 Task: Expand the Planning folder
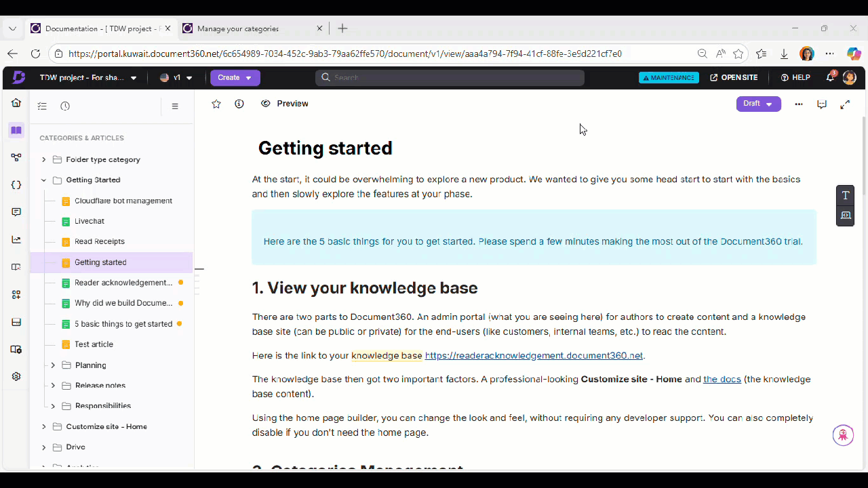53,365
